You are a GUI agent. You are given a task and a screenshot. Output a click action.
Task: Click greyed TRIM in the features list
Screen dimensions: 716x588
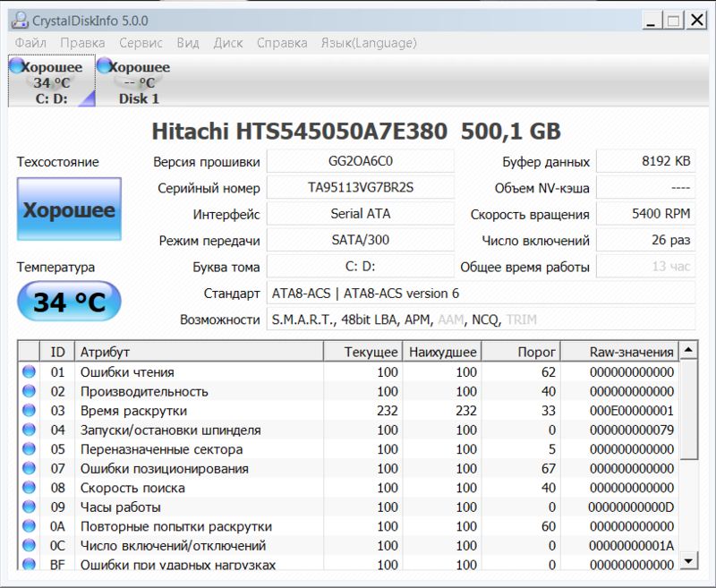click(522, 320)
